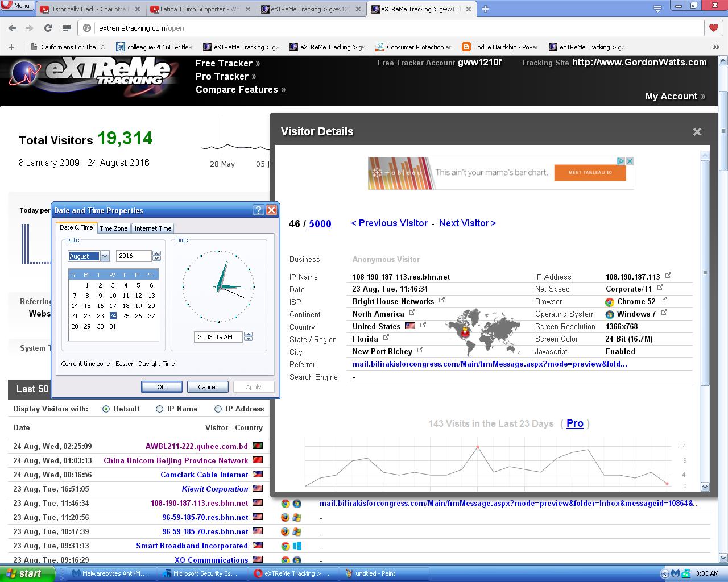Open external link icon beside Chrome 52
Image resolution: width=728 pixels, height=582 pixels.
[x=663, y=300]
